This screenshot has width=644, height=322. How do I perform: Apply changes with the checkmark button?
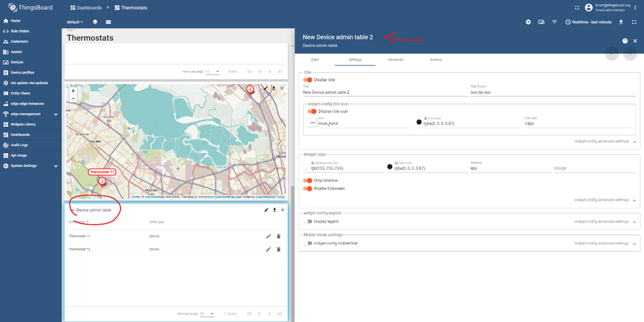[x=612, y=54]
